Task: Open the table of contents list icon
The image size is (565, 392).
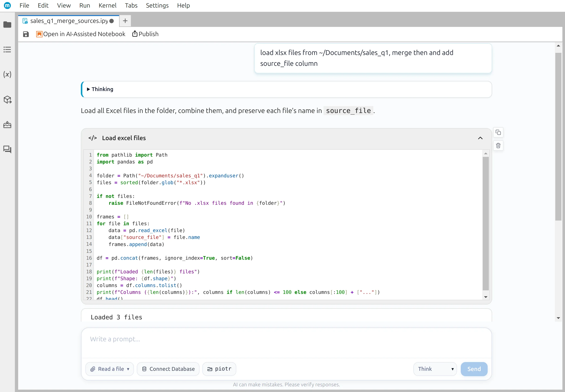Action: pos(7,50)
